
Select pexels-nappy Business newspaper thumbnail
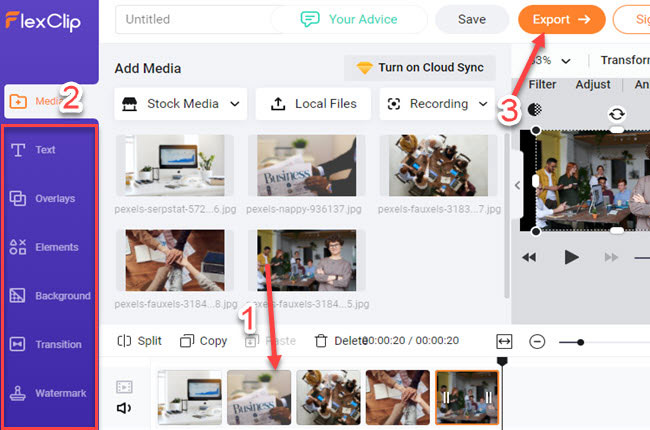306,165
